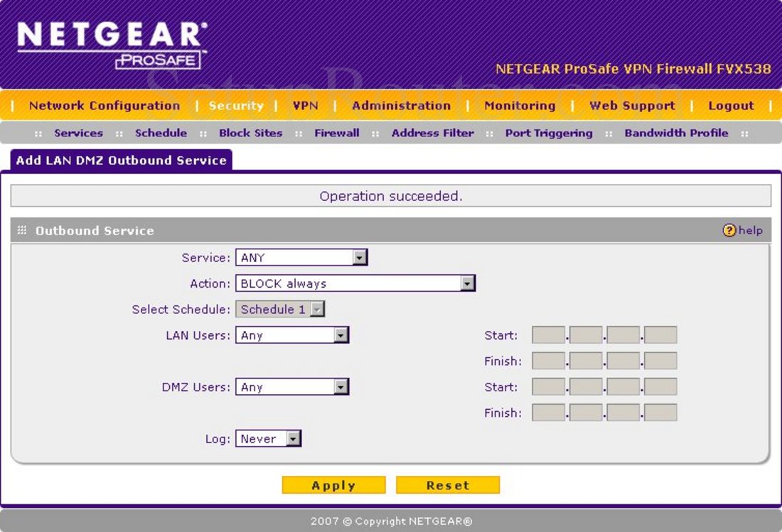The image size is (782, 532).
Task: Select the Firewall submenu item
Action: coord(336,132)
